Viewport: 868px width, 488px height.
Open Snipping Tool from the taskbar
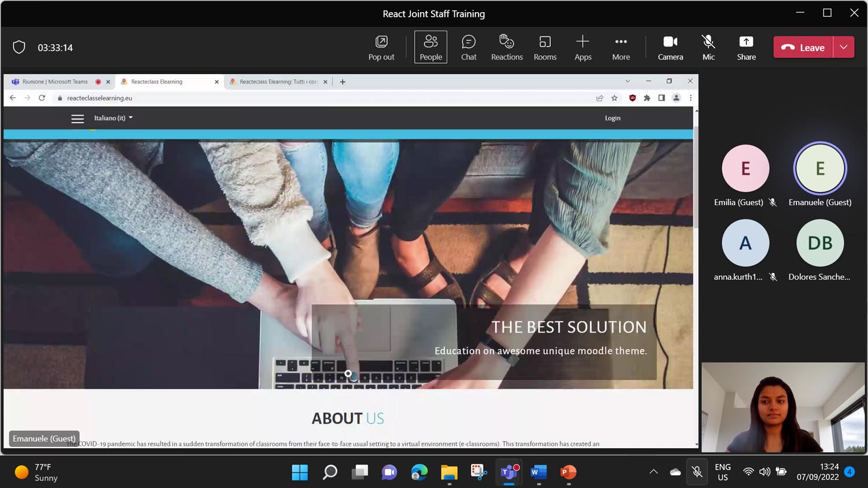pyautogui.click(x=479, y=472)
